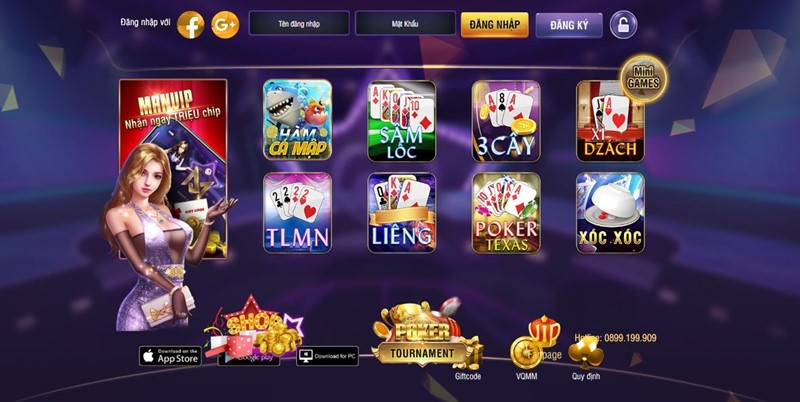Click the Download for PC button
Image resolution: width=800 pixels, height=402 pixels.
tap(328, 356)
